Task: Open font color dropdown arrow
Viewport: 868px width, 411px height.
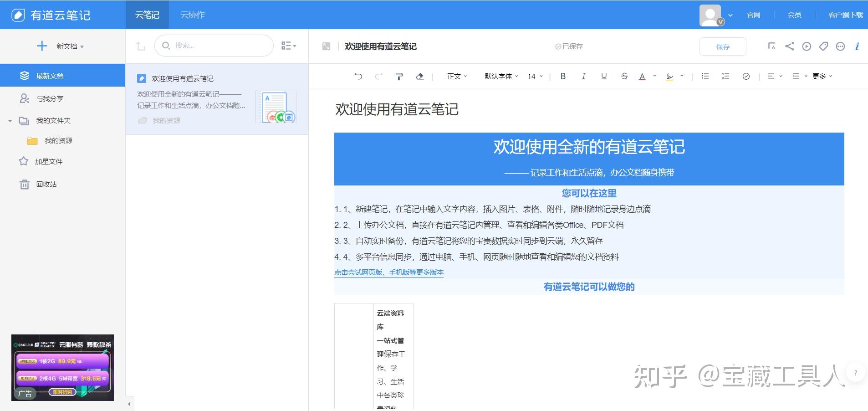Action: 654,76
